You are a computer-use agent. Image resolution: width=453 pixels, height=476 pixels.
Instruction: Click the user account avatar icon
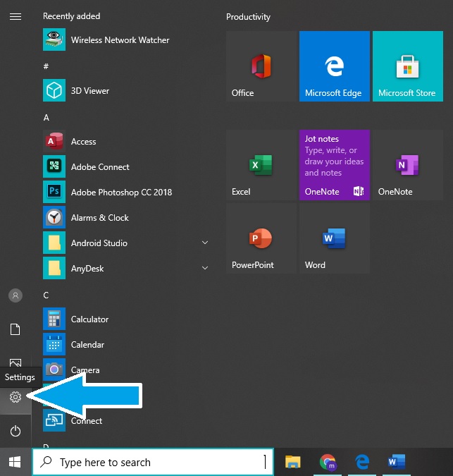click(15, 295)
